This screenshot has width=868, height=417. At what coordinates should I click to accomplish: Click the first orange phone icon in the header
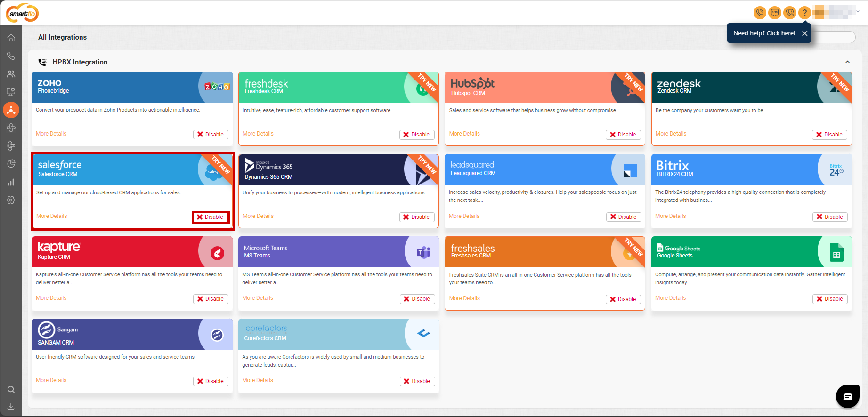pyautogui.click(x=760, y=13)
